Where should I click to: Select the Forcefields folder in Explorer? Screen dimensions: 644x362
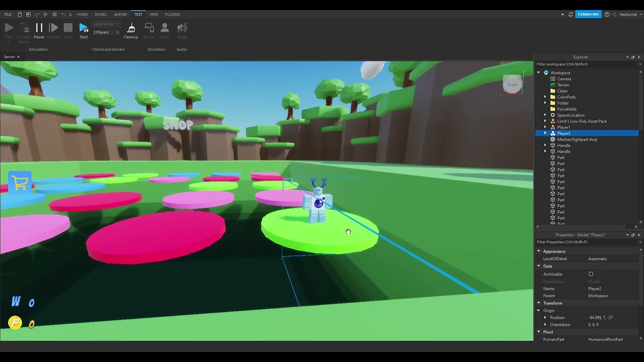(567, 109)
